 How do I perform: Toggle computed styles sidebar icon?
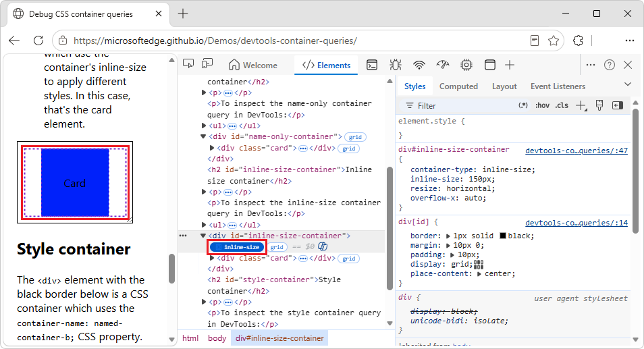618,105
